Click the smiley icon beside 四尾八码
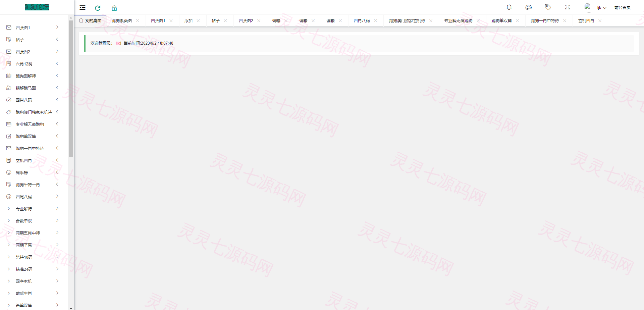This screenshot has height=310, width=644. click(x=9, y=197)
